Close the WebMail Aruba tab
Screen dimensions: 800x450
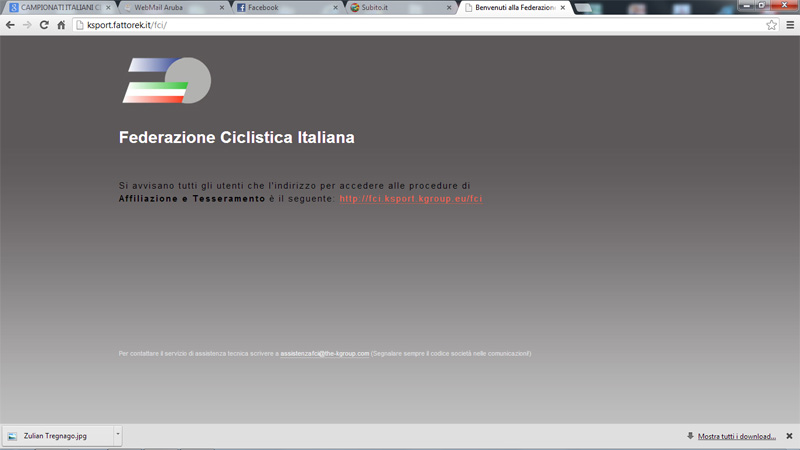coord(222,8)
